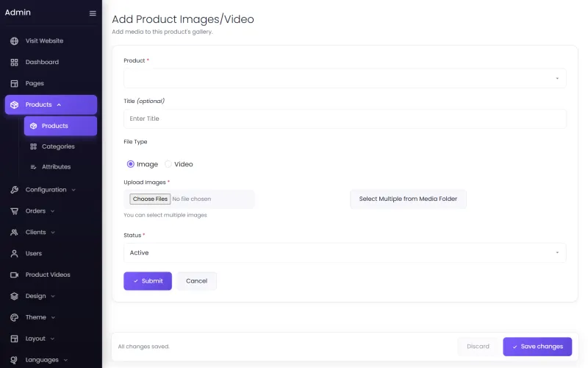Toggle the sidebar hamburger menu icon
Image resolution: width=588 pixels, height=368 pixels.
pos(93,13)
